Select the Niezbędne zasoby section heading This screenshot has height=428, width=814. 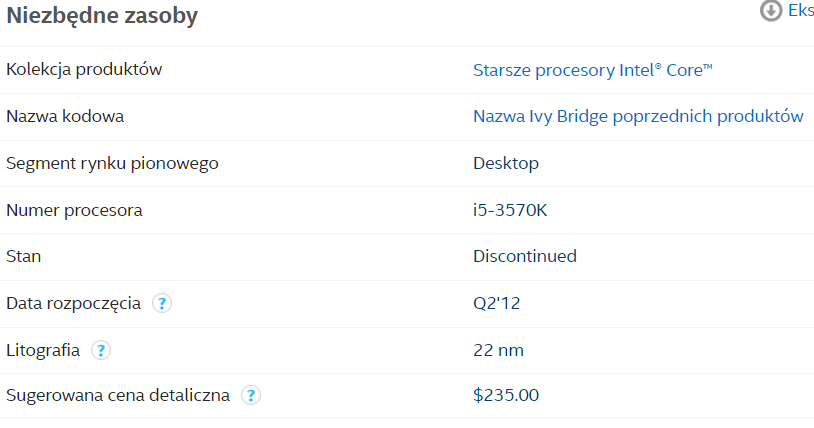coord(102,16)
